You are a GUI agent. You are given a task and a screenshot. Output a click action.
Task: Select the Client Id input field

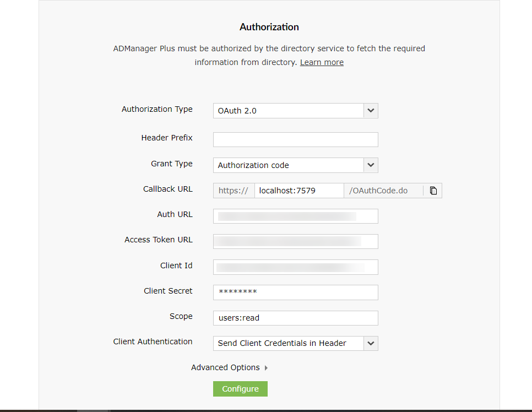coord(295,267)
